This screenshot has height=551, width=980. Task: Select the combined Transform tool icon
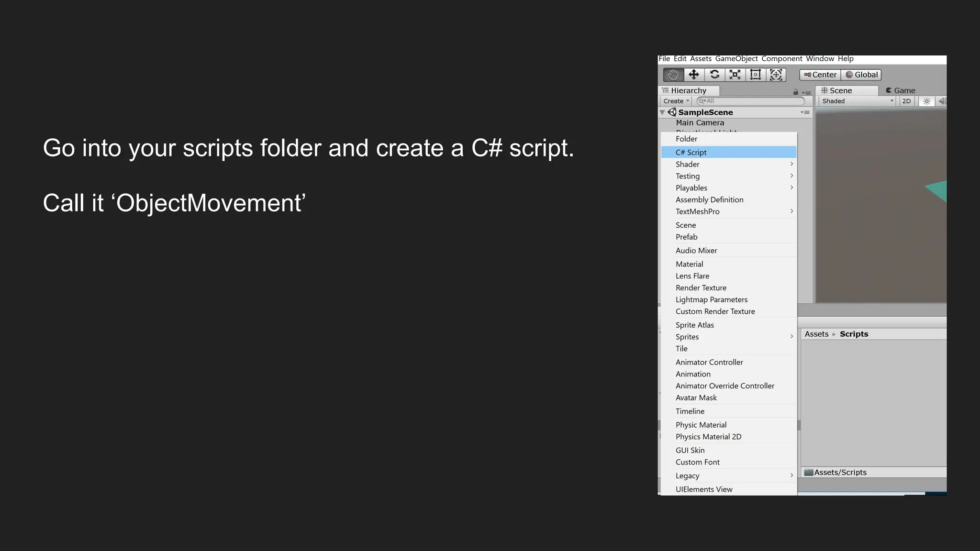click(x=776, y=75)
